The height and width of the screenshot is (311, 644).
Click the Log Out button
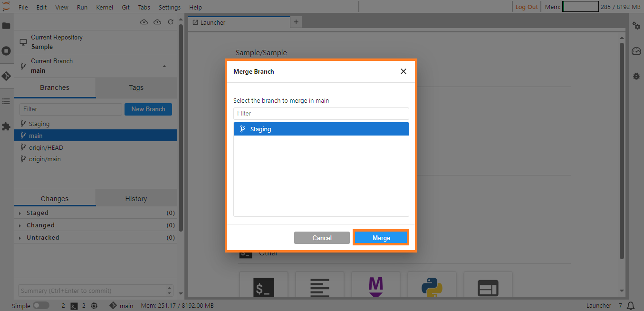point(527,7)
